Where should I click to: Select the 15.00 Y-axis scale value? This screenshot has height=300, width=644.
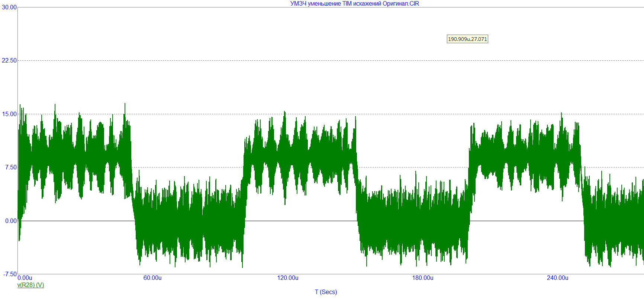[9, 114]
